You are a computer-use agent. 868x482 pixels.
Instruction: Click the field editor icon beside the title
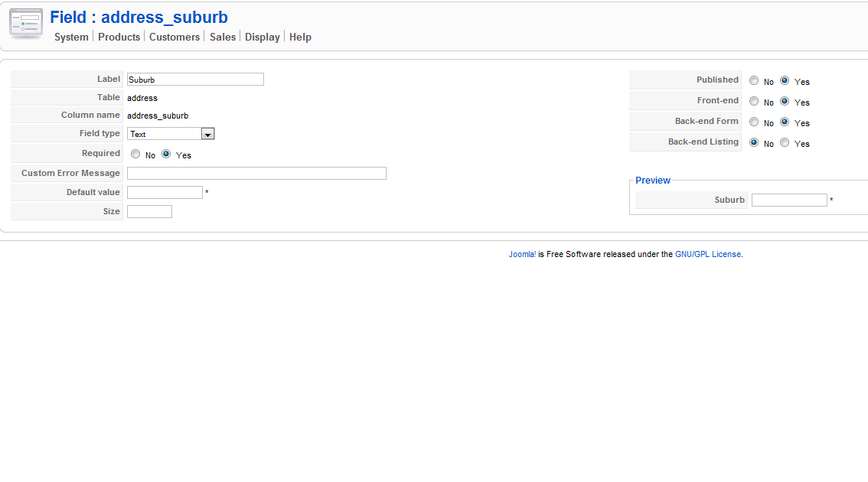tap(26, 23)
